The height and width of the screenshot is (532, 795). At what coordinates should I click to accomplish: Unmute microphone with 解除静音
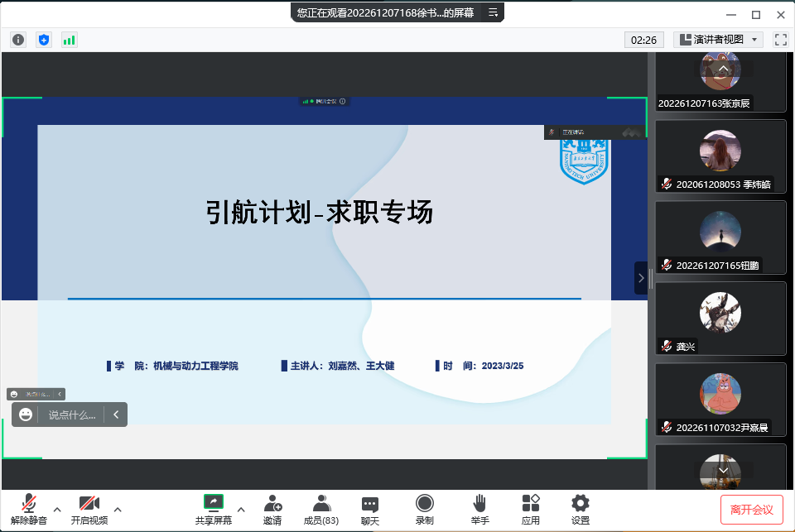(29, 509)
